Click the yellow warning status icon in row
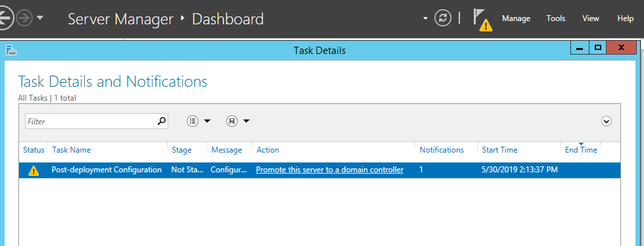The image size is (644, 246). click(34, 170)
